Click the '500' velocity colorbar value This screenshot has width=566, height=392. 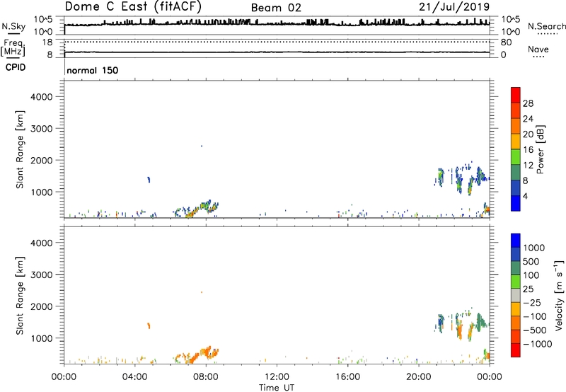pyautogui.click(x=531, y=262)
